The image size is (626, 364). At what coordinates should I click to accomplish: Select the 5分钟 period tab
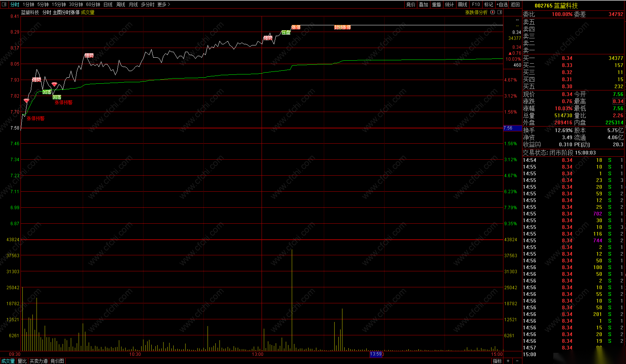point(43,4)
